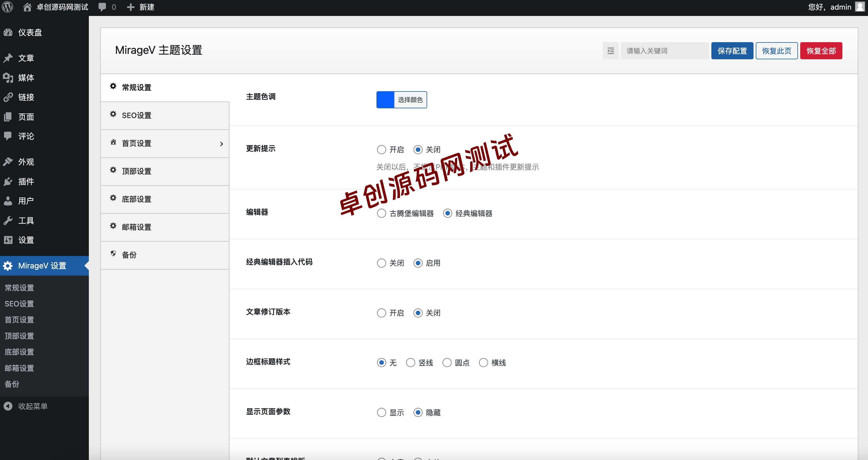Click gear icon beside 邮箱设置 tab
This screenshot has width=868, height=460.
tap(113, 226)
